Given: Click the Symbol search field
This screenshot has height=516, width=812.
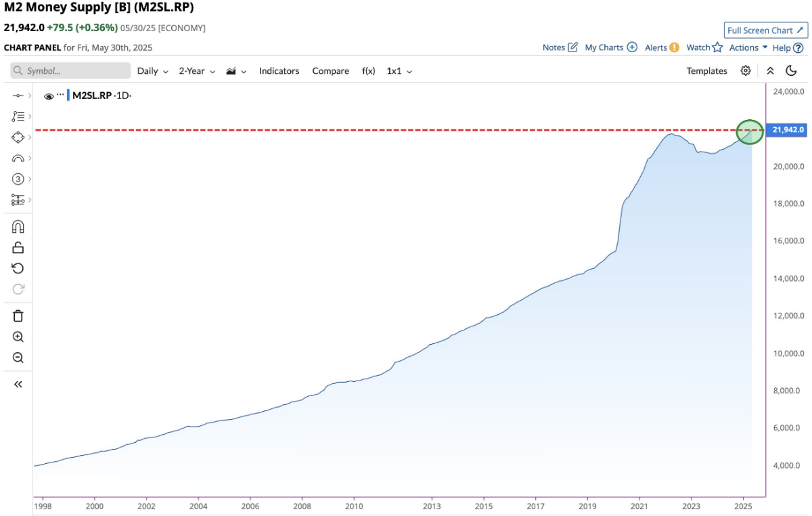Looking at the screenshot, I should coord(70,70).
